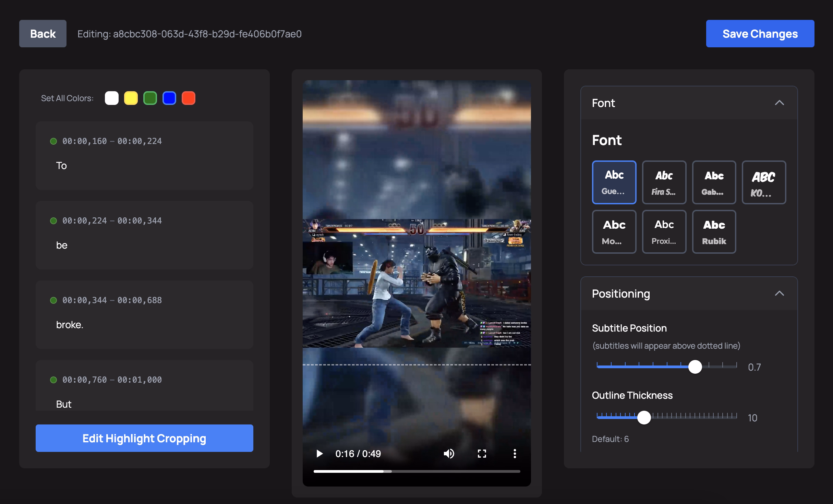Click green dot of 'To' subtitle

53,141
